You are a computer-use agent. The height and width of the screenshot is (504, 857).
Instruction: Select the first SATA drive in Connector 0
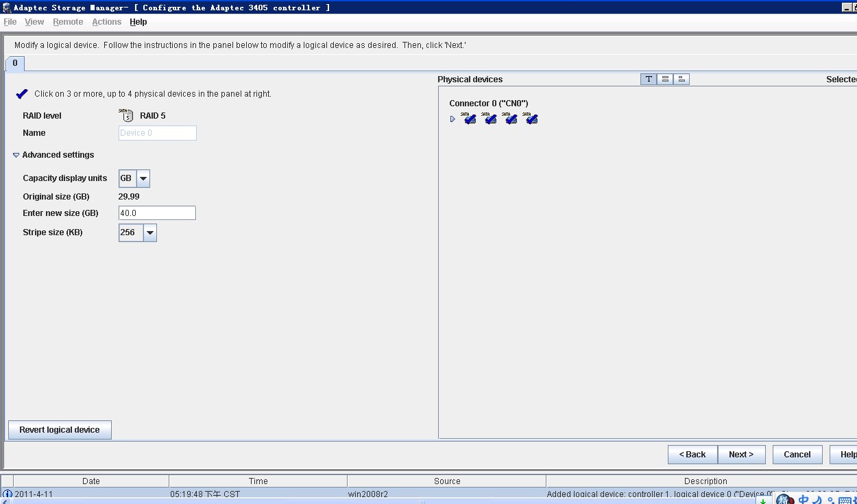[x=469, y=119]
